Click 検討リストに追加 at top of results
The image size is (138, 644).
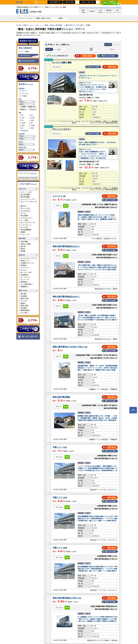click(107, 56)
